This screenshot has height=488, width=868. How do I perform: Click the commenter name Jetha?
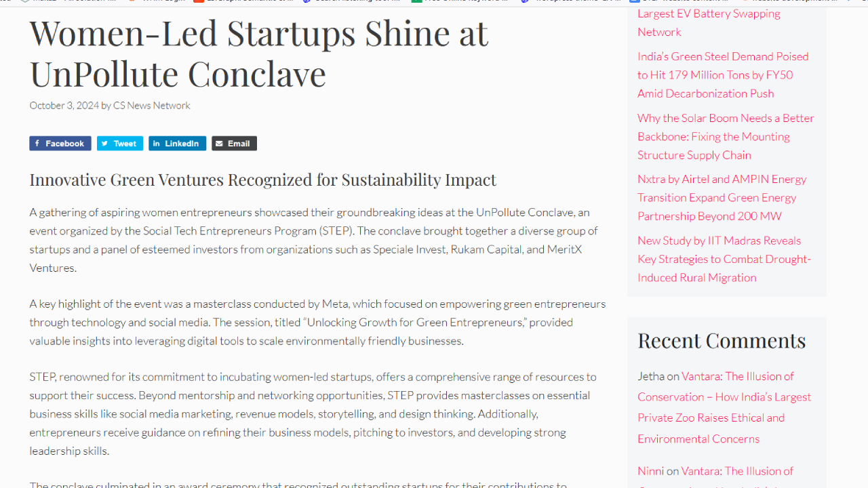(650, 376)
